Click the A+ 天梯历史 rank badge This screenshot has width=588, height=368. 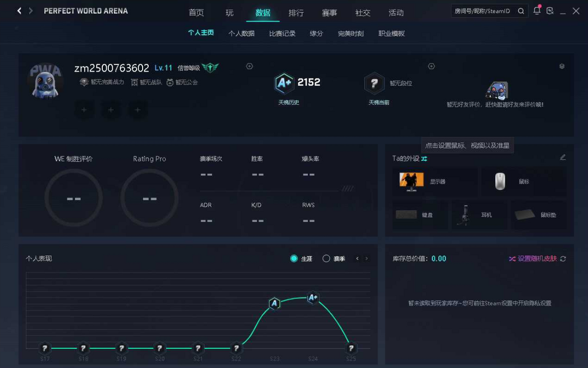pyautogui.click(x=284, y=83)
